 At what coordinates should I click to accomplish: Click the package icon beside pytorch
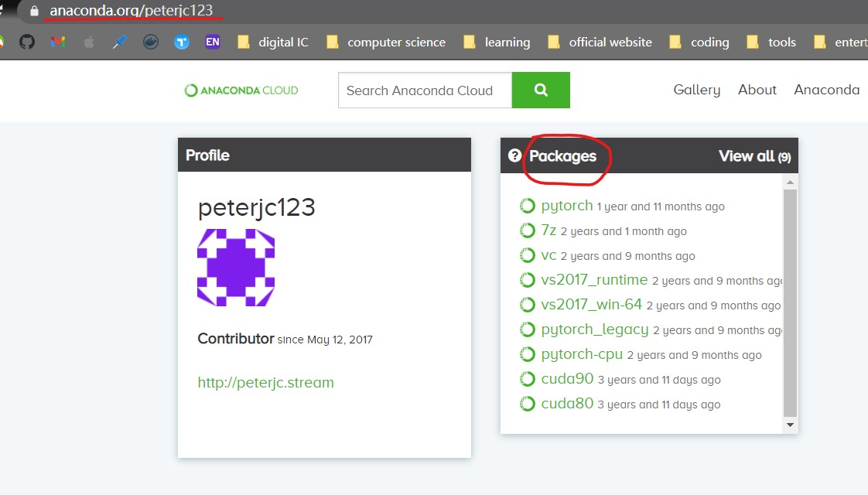point(527,206)
